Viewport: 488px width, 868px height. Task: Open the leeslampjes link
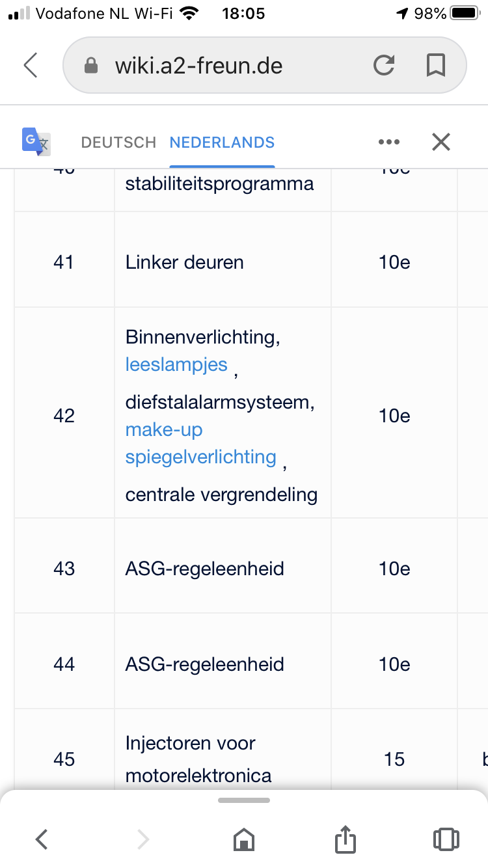point(176,364)
